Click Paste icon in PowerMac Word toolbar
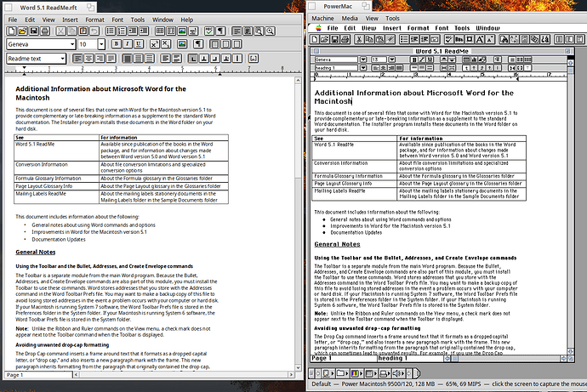This screenshot has width=587, height=392. (x=379, y=39)
